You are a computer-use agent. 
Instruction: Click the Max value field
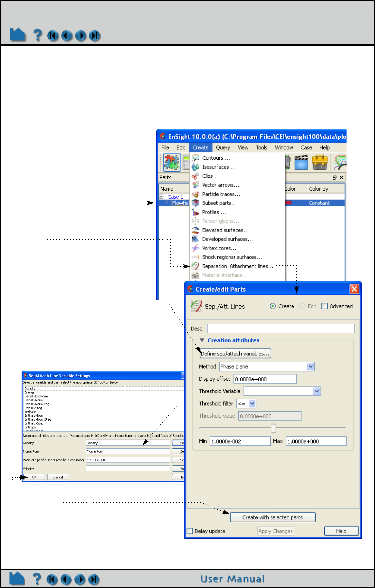[x=316, y=441]
